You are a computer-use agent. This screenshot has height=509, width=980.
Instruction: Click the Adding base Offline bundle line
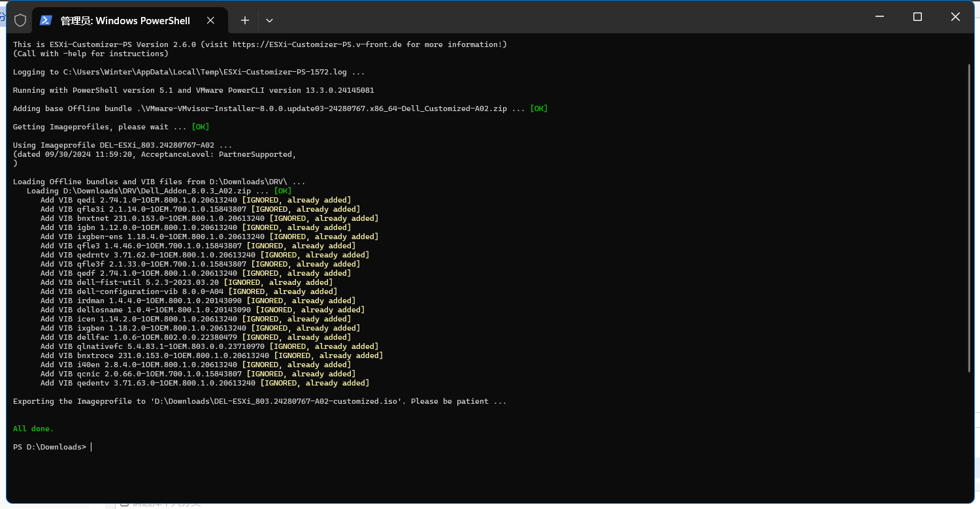280,108
